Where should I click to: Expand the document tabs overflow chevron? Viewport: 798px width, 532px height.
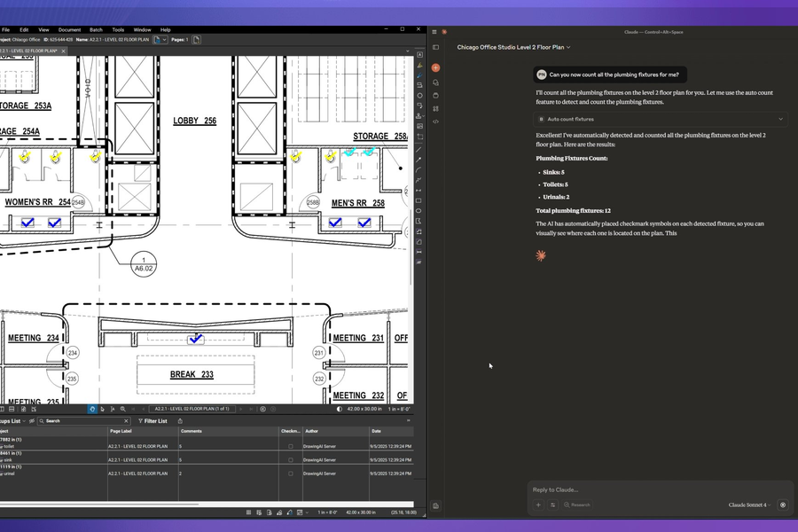[407, 51]
